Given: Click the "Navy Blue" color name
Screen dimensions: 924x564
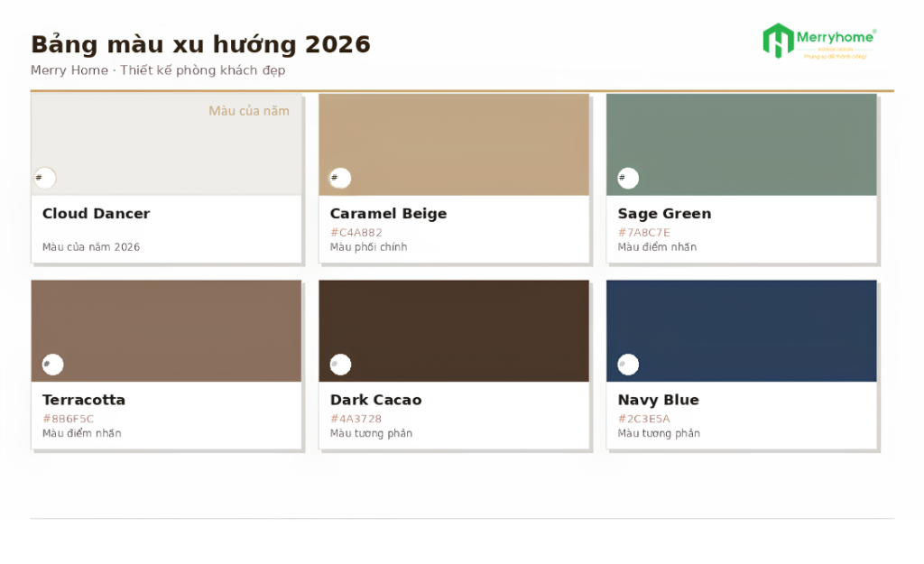Looking at the screenshot, I should click(658, 400).
